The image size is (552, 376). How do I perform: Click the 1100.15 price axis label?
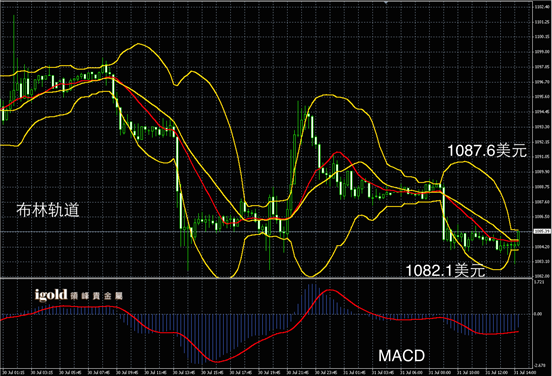coord(542,37)
